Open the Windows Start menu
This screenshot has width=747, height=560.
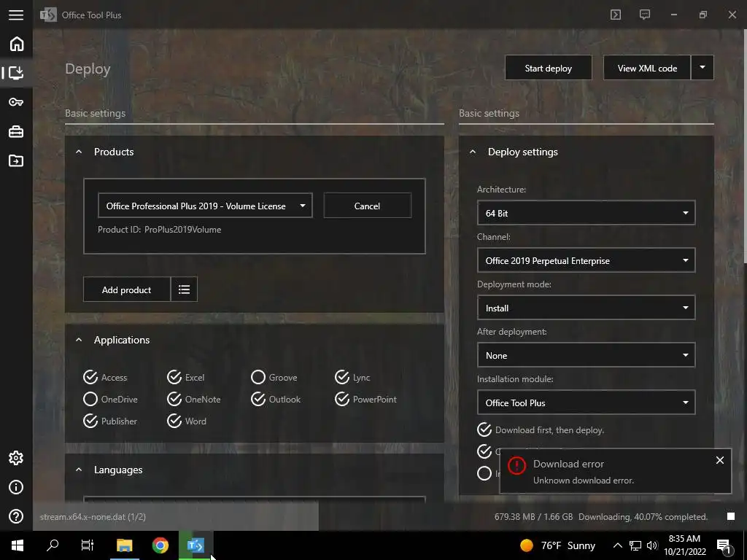click(18, 545)
